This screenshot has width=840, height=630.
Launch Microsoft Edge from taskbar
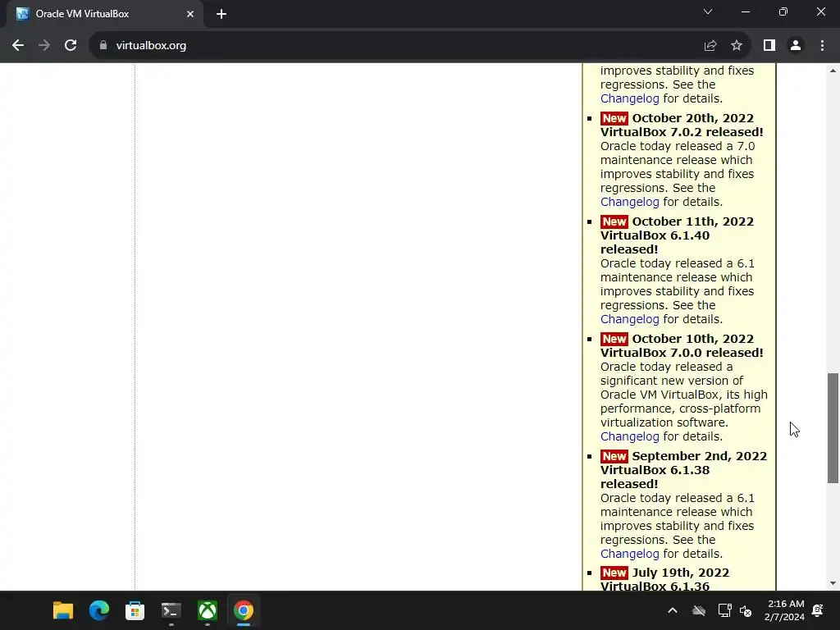pos(99,610)
